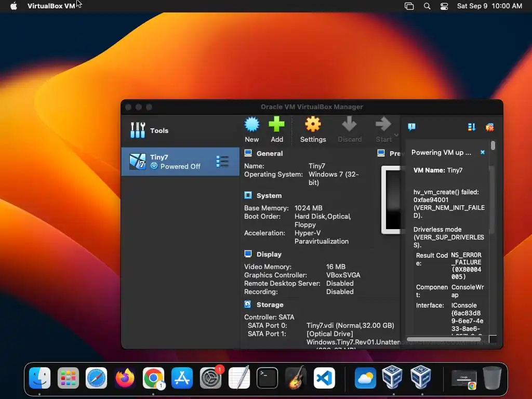Open the Trash in the Dock
The width and height of the screenshot is (532, 399).
pyautogui.click(x=493, y=378)
